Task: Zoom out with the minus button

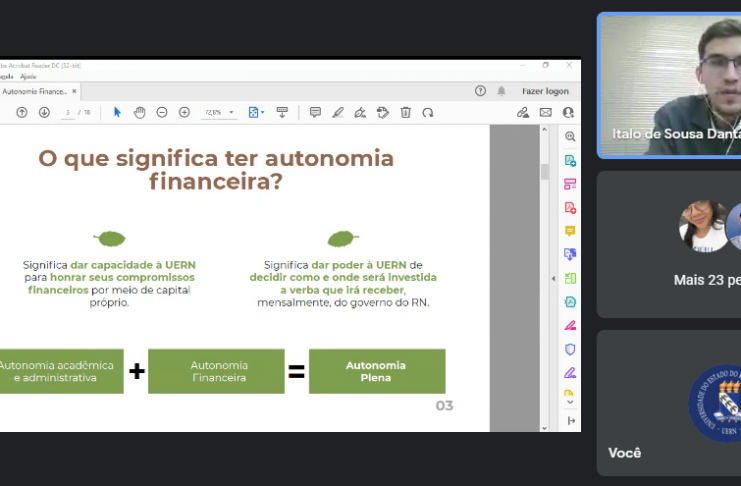Action: pyautogui.click(x=162, y=113)
